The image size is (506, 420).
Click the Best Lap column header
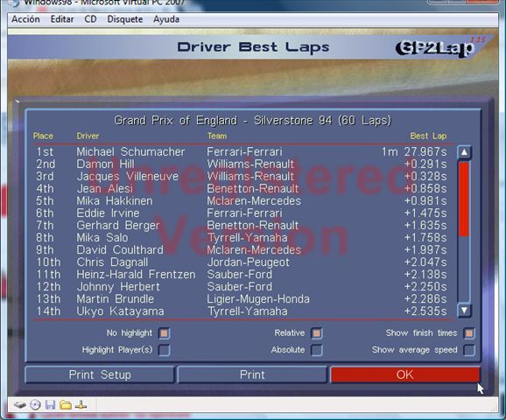click(x=428, y=136)
